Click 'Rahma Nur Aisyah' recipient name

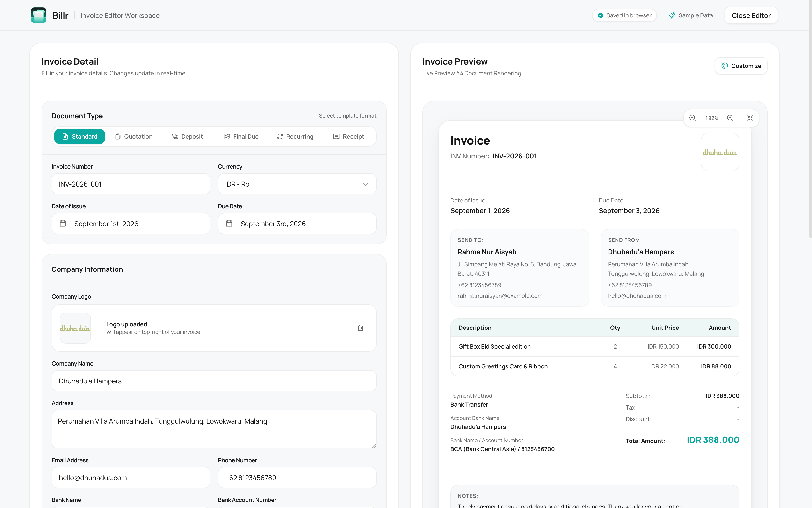pos(487,252)
